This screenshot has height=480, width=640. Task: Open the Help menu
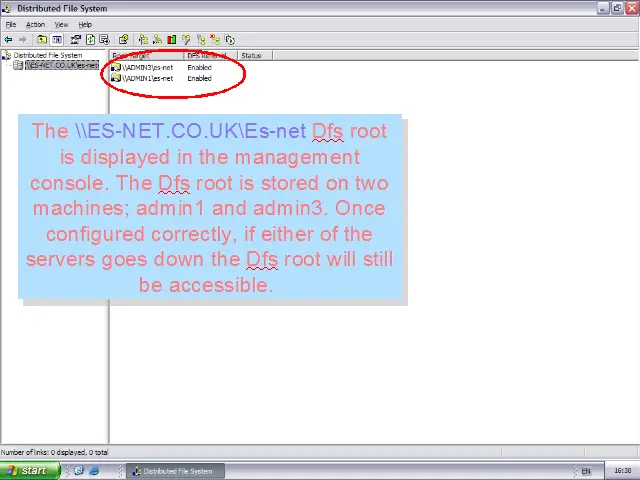(x=85, y=24)
